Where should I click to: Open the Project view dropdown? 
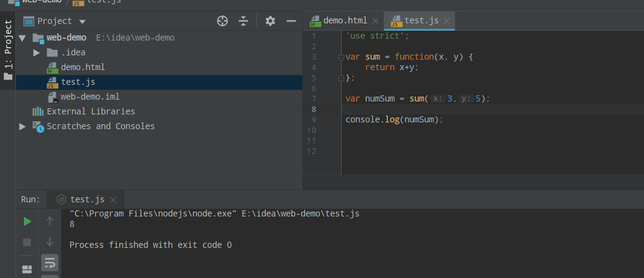coord(82,22)
